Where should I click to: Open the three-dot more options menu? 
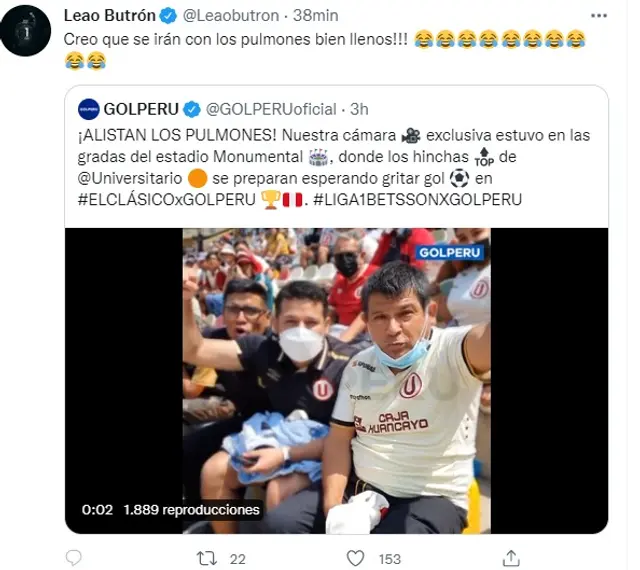pyautogui.click(x=598, y=16)
